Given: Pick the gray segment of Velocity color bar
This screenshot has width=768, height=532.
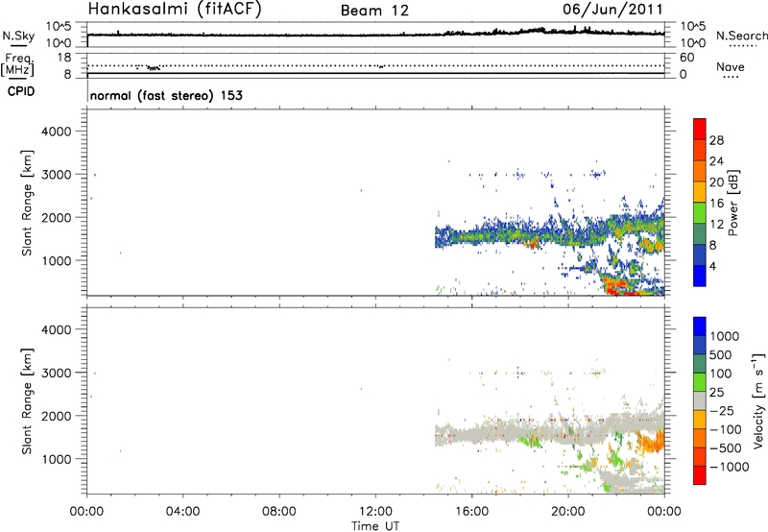Looking at the screenshot, I should click(x=700, y=400).
